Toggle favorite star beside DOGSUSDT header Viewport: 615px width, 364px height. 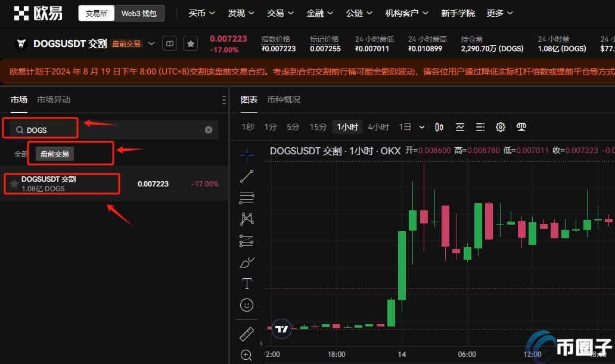190,43
